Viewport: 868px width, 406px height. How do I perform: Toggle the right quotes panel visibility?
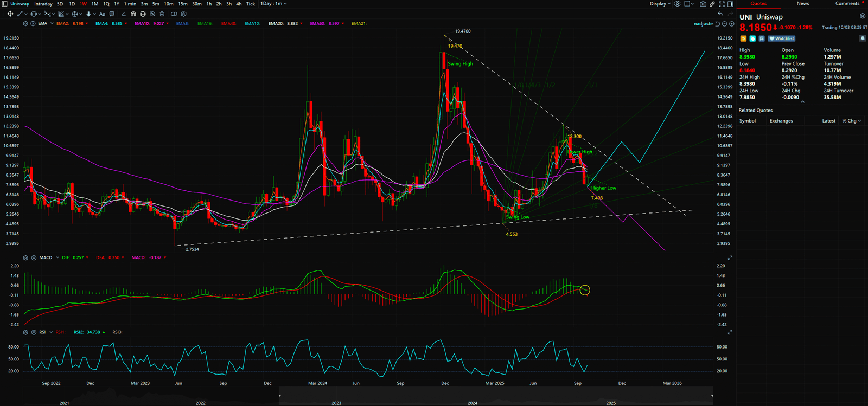click(x=730, y=4)
